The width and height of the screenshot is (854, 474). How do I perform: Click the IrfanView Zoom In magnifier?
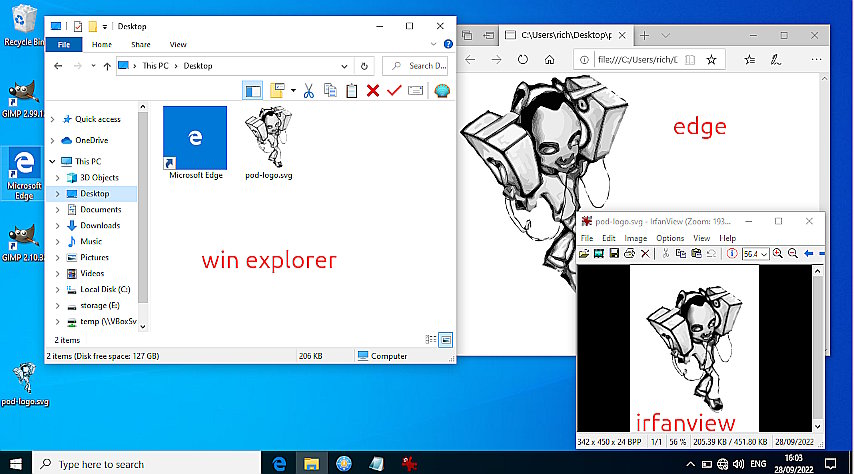(778, 253)
